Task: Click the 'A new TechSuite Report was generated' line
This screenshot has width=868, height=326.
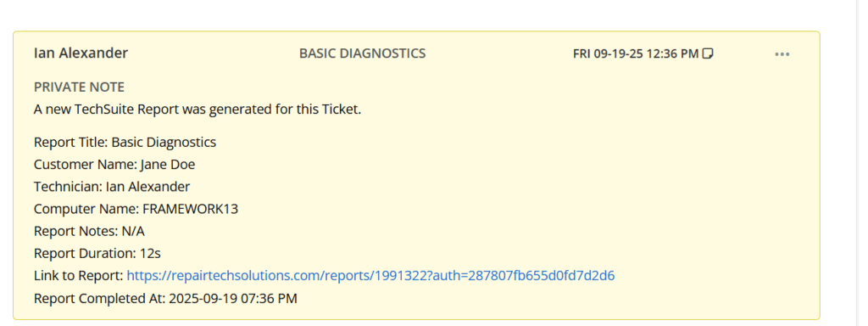Action: tap(197, 110)
